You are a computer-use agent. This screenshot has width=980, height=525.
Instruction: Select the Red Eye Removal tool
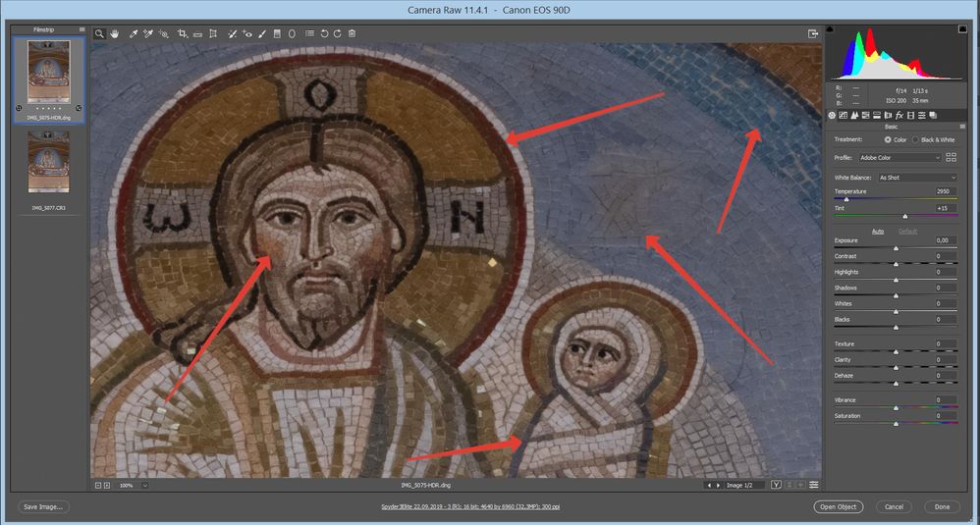[247, 33]
